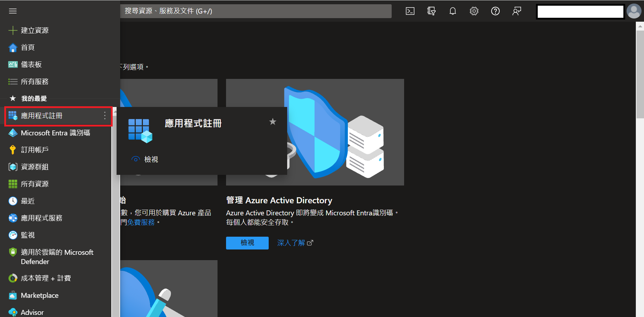Viewport: 644px width, 317px height.
Task: Click the home icon next to 首頁
Action: pyautogui.click(x=13, y=47)
